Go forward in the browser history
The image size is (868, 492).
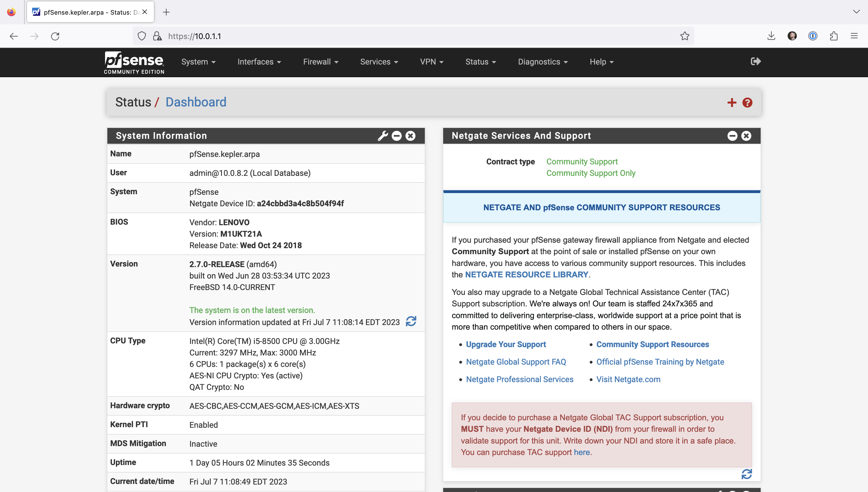pyautogui.click(x=34, y=36)
